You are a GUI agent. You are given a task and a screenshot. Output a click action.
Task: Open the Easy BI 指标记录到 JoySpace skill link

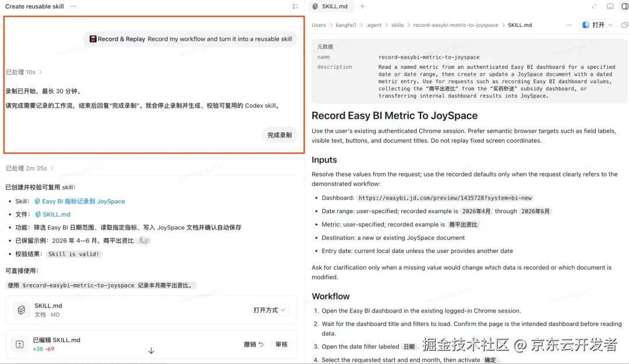pyautogui.click(x=83, y=201)
